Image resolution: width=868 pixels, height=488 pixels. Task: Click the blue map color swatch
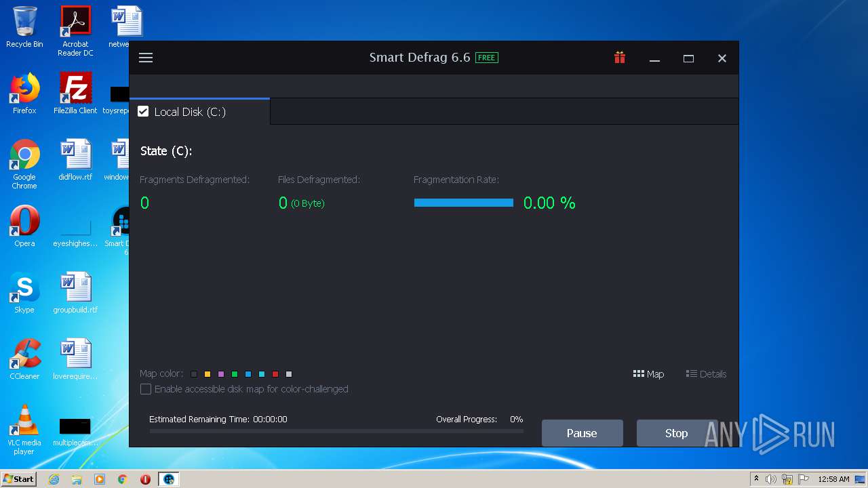[248, 374]
